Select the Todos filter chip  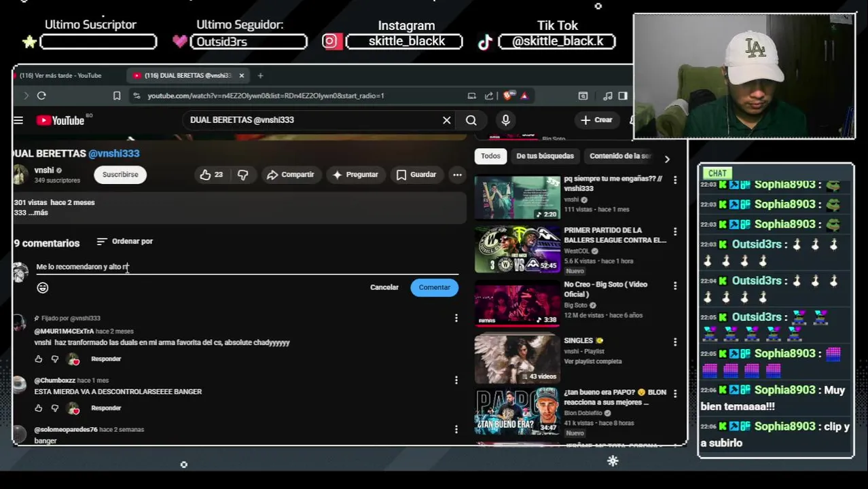(x=490, y=156)
